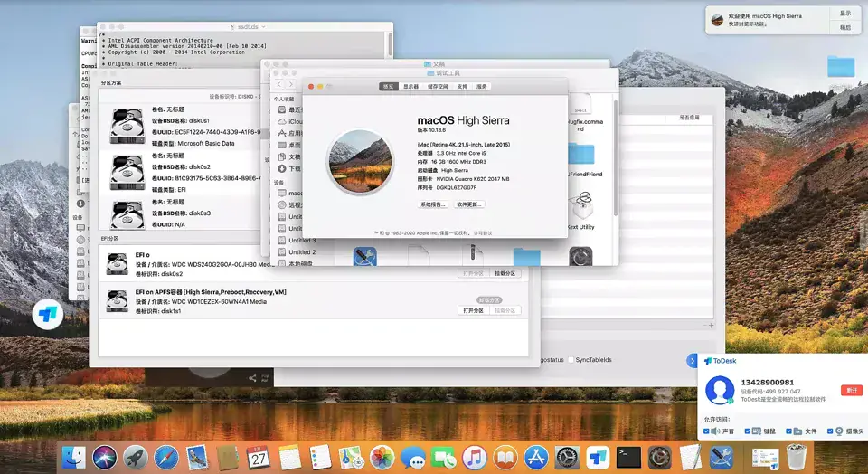Open Reminders list icon in Dock
This screenshot has height=474, width=868.
pos(320,458)
